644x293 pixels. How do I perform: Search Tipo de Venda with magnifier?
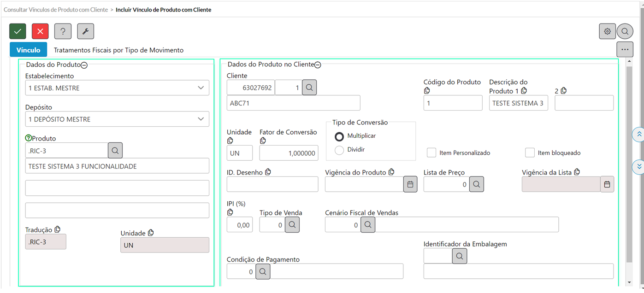pos(292,225)
